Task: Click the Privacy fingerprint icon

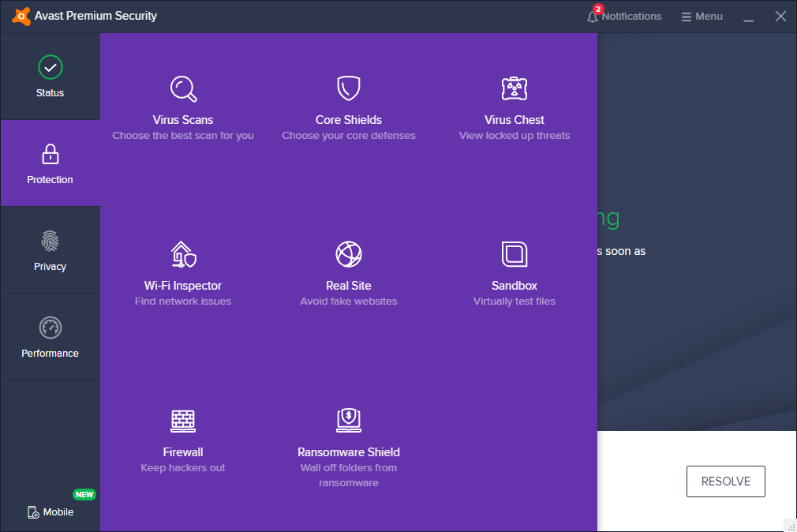Action: tap(51, 241)
